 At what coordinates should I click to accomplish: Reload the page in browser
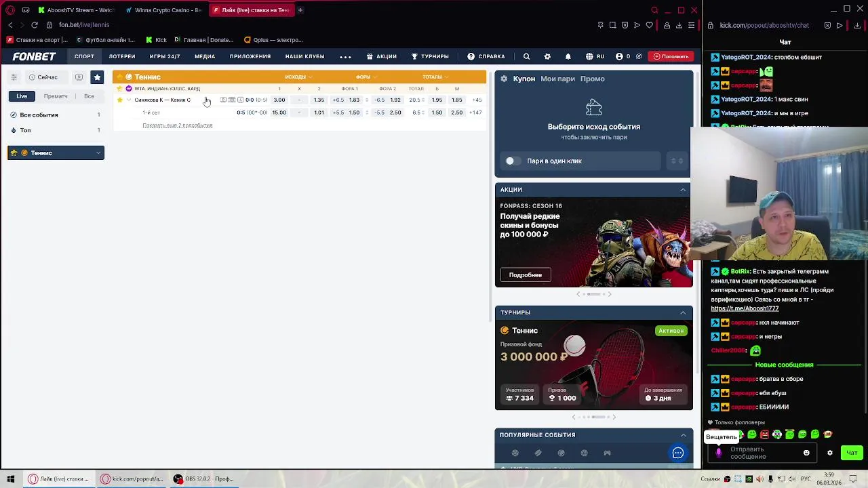[35, 25]
